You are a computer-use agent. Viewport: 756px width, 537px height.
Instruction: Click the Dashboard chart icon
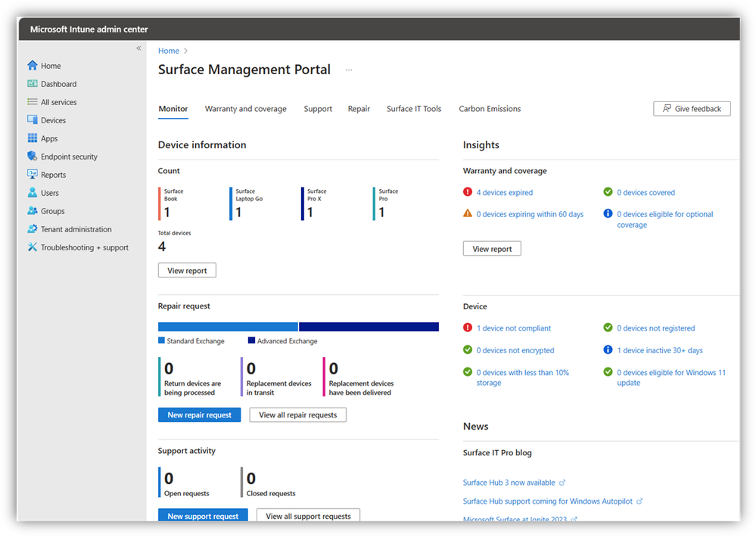point(33,84)
